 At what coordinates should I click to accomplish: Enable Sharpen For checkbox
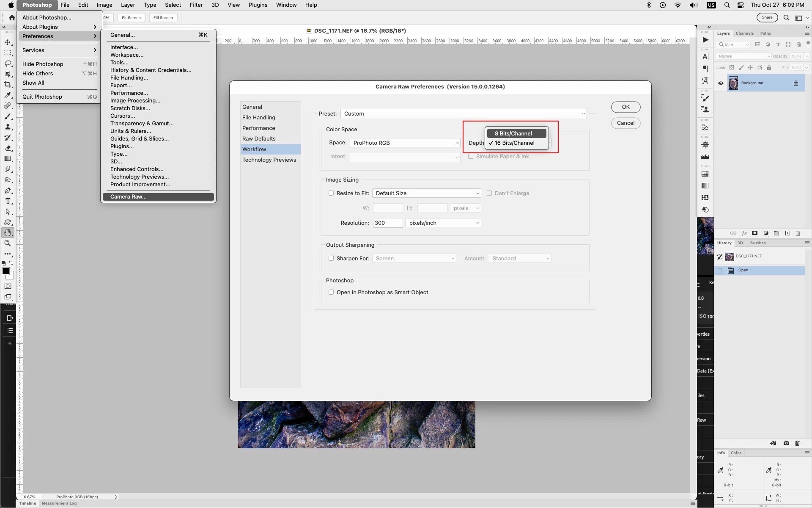tap(331, 258)
